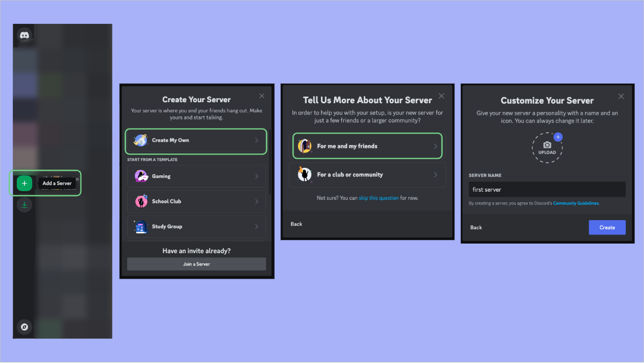Viewport: 644px width, 363px height.
Task: Click chevron on For me and my friends
Action: (x=435, y=146)
